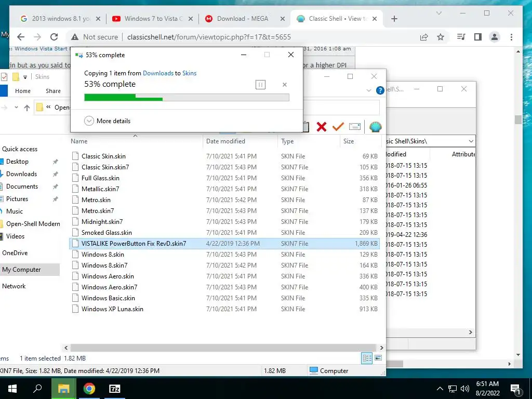Viewport: 532px width, 399px height.
Task: Cancel the copy with the small X
Action: (285, 85)
